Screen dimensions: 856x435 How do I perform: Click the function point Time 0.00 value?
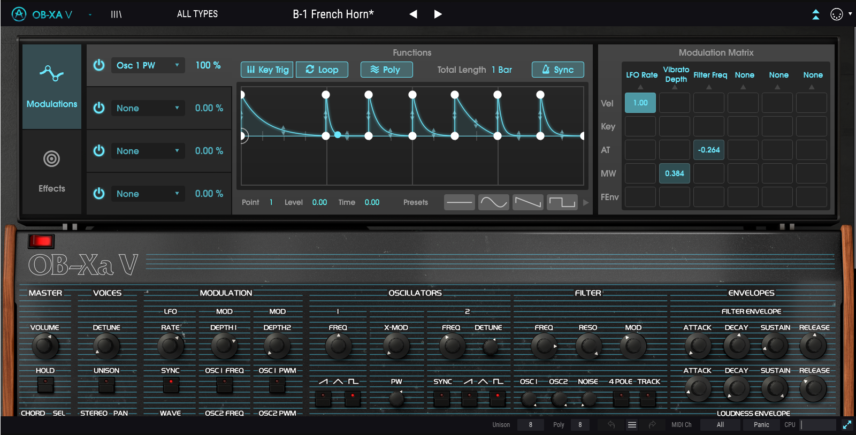coord(372,202)
